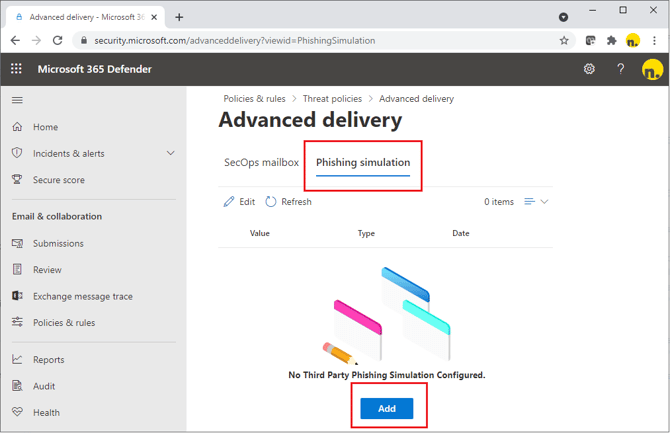Open Audit in the sidebar
The height and width of the screenshot is (433, 670).
point(44,386)
